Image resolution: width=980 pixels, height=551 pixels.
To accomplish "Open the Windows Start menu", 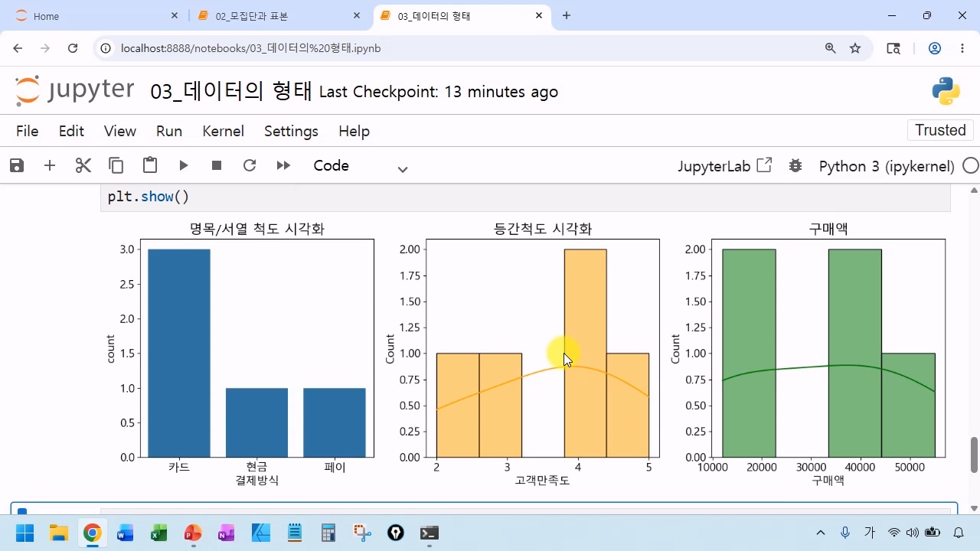I will 25,533.
